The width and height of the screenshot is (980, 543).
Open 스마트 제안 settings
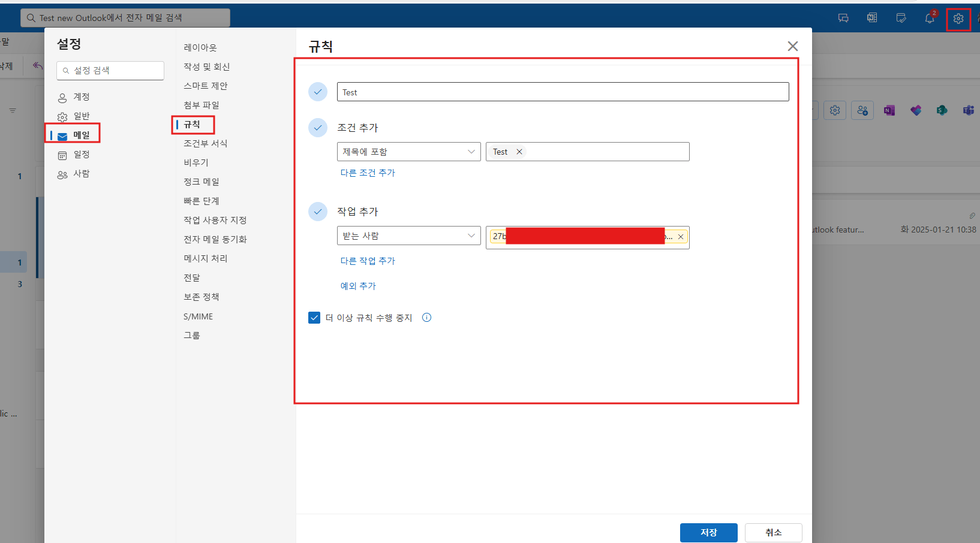coord(206,86)
